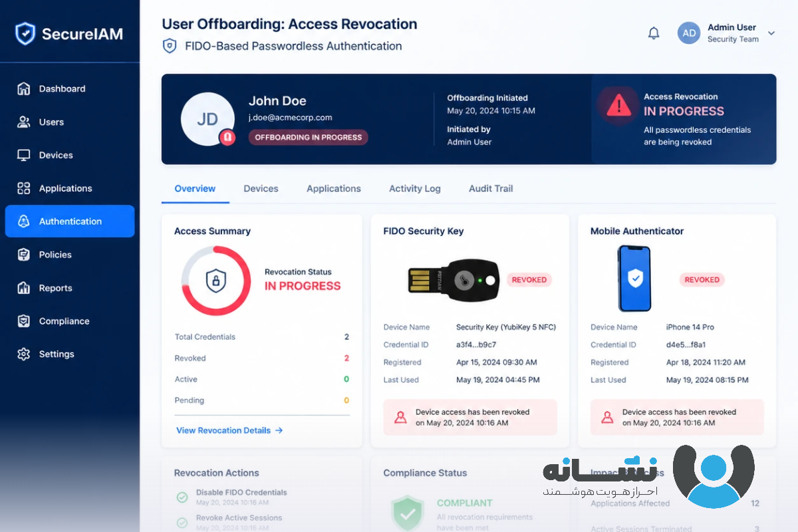Click user icon in FIDO key revoked notice

400,418
